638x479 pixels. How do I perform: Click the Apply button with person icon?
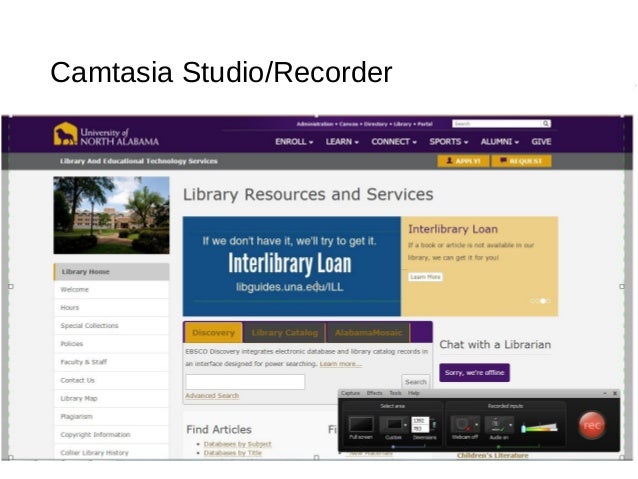[463, 161]
